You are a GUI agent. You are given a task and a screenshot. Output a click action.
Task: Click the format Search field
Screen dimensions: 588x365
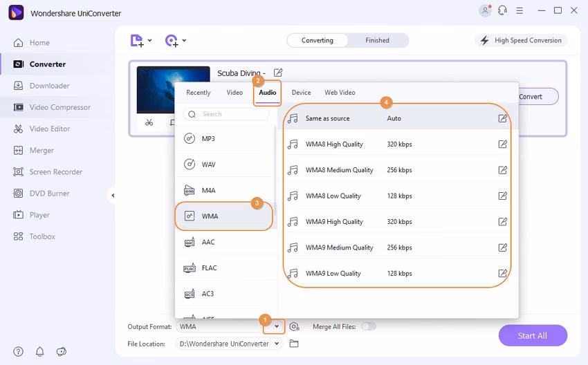pyautogui.click(x=226, y=114)
